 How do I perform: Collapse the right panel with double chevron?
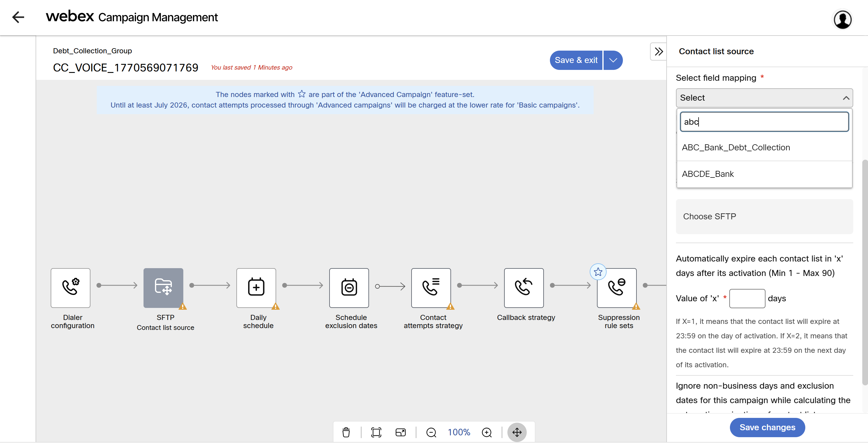coord(658,52)
